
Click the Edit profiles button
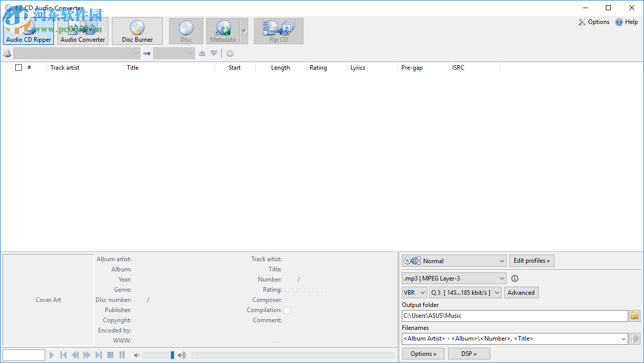point(531,261)
